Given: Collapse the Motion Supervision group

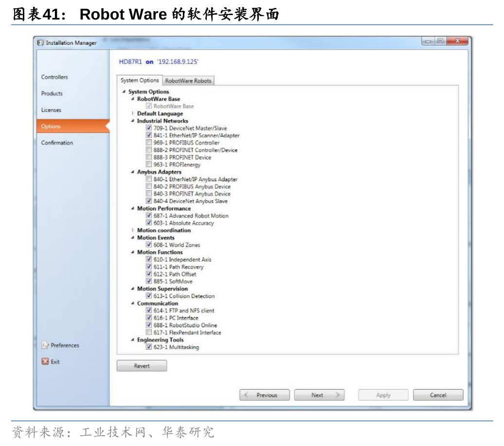Looking at the screenshot, I should click(x=132, y=289).
